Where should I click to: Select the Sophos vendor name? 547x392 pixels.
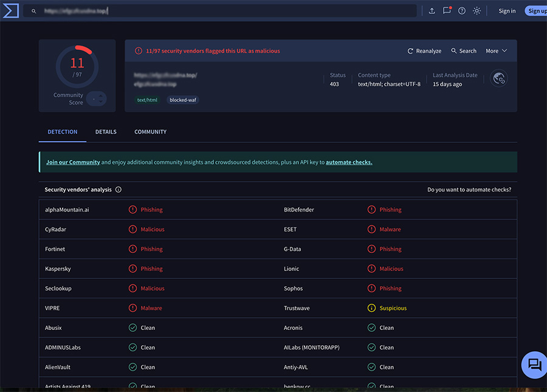point(293,289)
